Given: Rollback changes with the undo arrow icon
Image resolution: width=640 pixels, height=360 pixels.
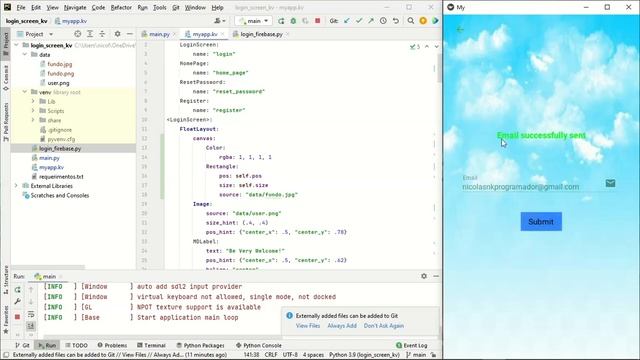Looking at the screenshot, I should [395, 21].
